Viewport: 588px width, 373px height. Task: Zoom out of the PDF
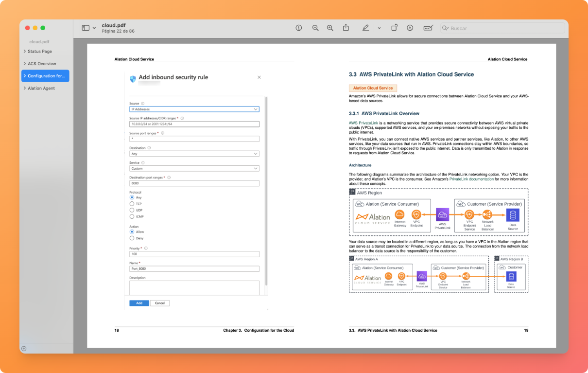(x=315, y=28)
